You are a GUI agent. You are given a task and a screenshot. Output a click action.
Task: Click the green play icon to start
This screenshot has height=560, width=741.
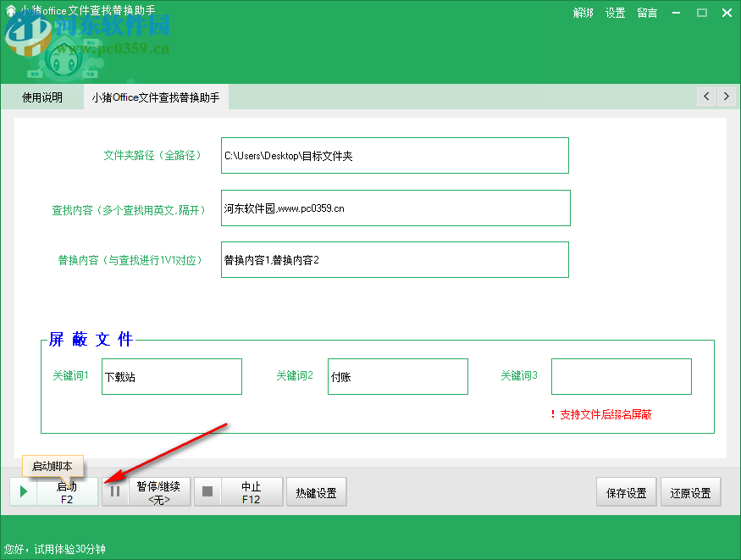pyautogui.click(x=23, y=491)
